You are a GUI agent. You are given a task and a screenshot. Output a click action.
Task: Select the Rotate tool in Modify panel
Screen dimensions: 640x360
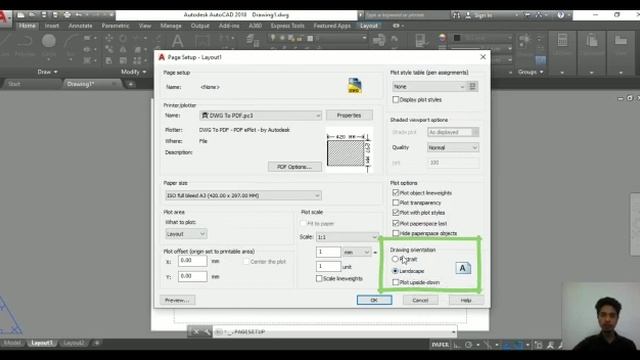coord(123,38)
